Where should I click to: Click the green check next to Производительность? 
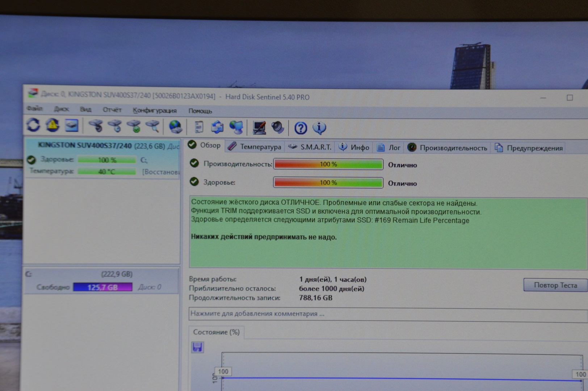194,163
